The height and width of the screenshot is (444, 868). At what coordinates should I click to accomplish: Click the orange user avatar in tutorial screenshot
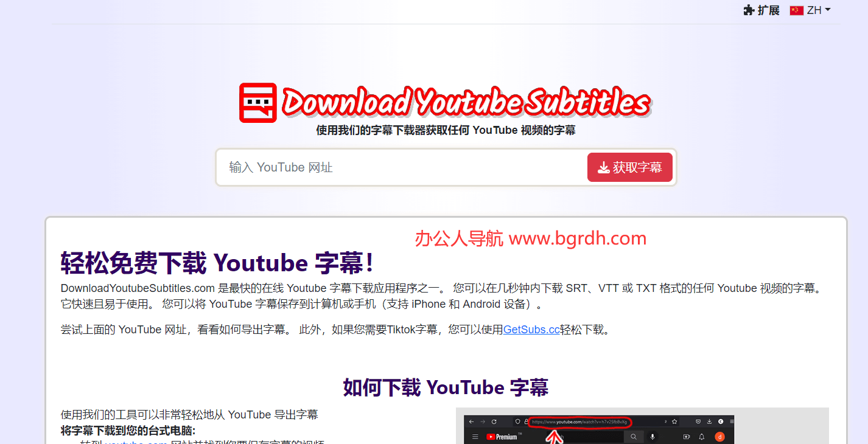(x=719, y=437)
